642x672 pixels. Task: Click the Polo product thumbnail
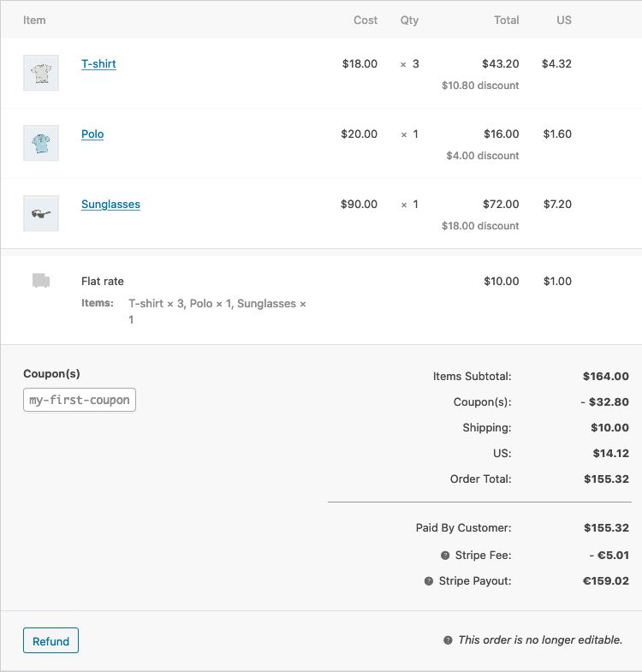41,144
